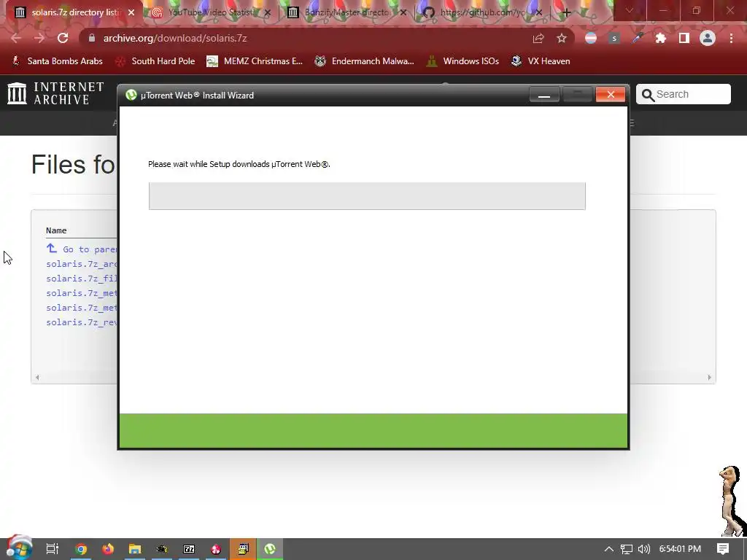
Task: View site info via the lock icon
Action: pos(92,38)
